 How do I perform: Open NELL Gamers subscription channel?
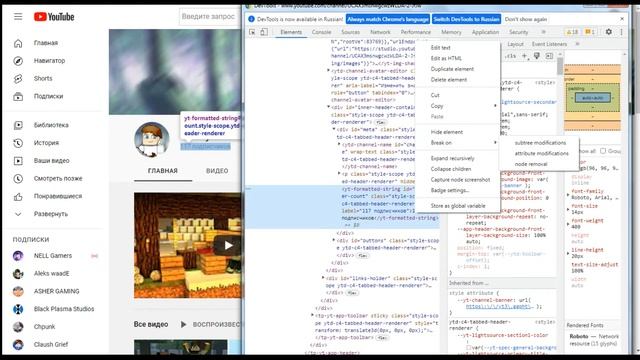[53, 256]
